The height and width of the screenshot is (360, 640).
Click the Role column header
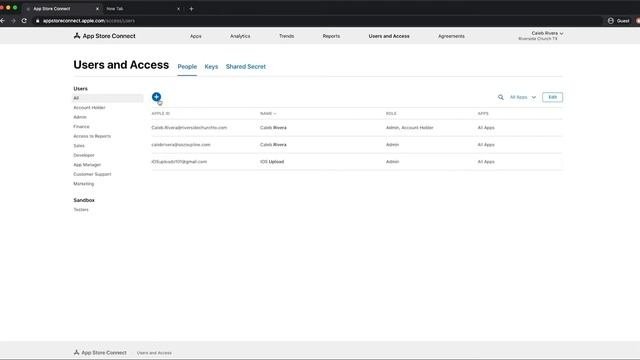pos(391,113)
